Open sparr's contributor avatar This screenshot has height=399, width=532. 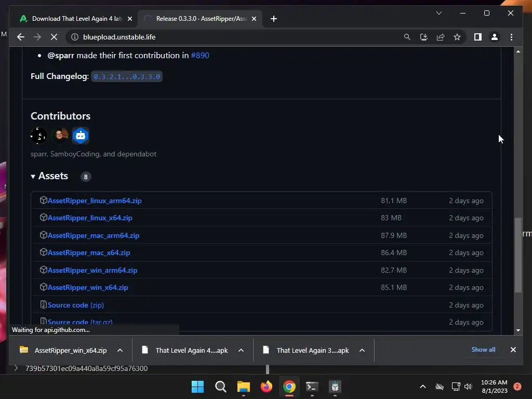[38, 136]
